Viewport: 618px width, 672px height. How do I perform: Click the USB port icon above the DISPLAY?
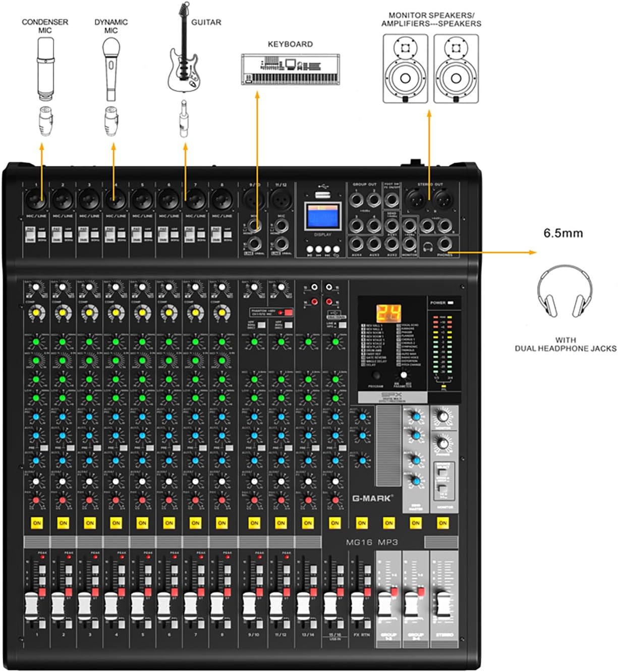pyautogui.click(x=323, y=187)
